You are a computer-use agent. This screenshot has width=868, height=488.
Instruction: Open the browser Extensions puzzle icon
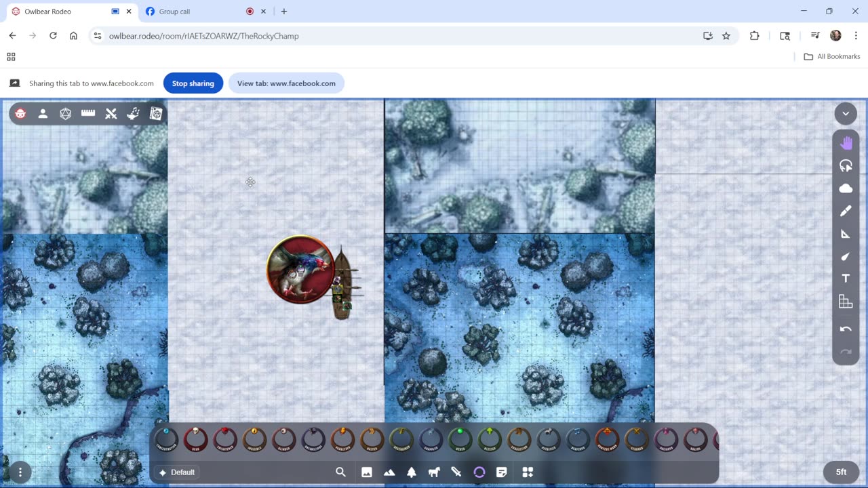point(754,36)
